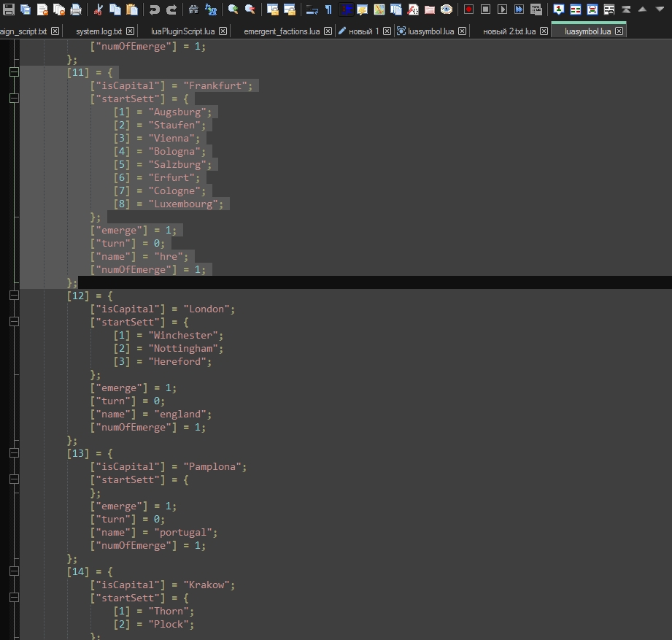Close the новый 2.txt.lua tab
The height and width of the screenshot is (640, 672).
[544, 31]
